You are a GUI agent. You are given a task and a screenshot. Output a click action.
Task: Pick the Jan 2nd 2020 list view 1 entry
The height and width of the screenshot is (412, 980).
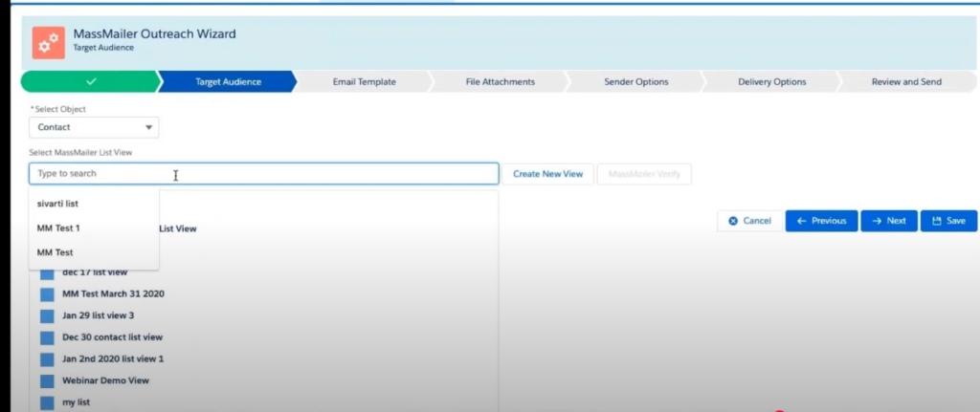click(113, 358)
